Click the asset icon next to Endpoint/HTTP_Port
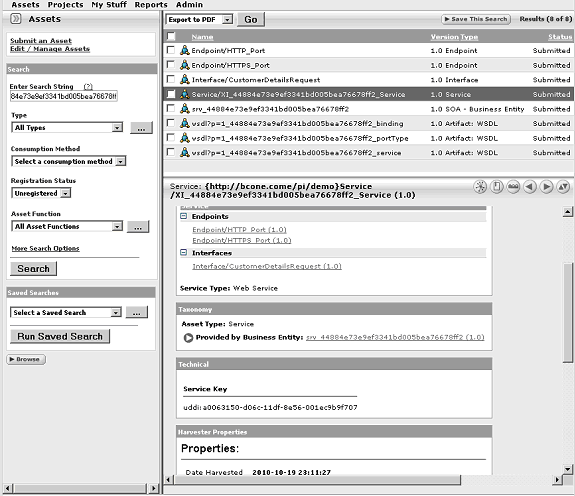This screenshot has width=575, height=496. tap(185, 50)
